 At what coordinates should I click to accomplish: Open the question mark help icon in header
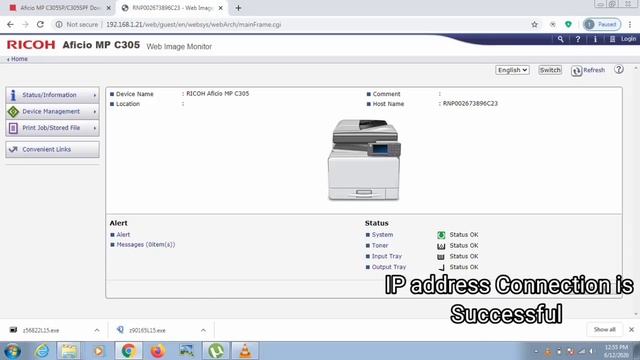(x=578, y=39)
